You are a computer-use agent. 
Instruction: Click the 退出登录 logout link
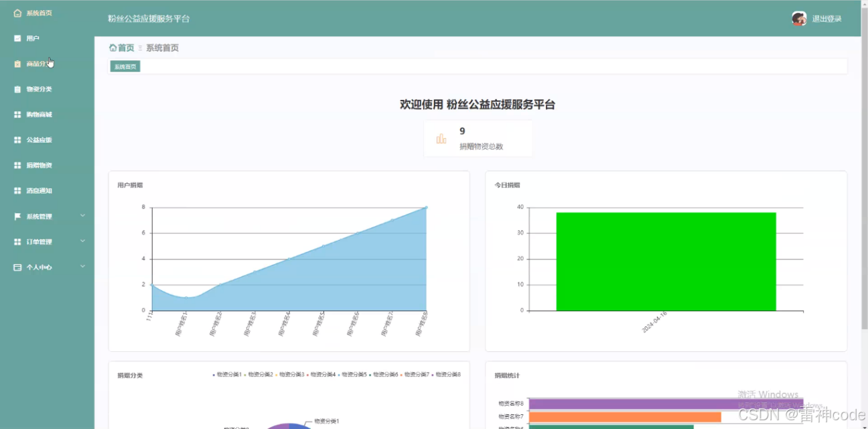828,18
